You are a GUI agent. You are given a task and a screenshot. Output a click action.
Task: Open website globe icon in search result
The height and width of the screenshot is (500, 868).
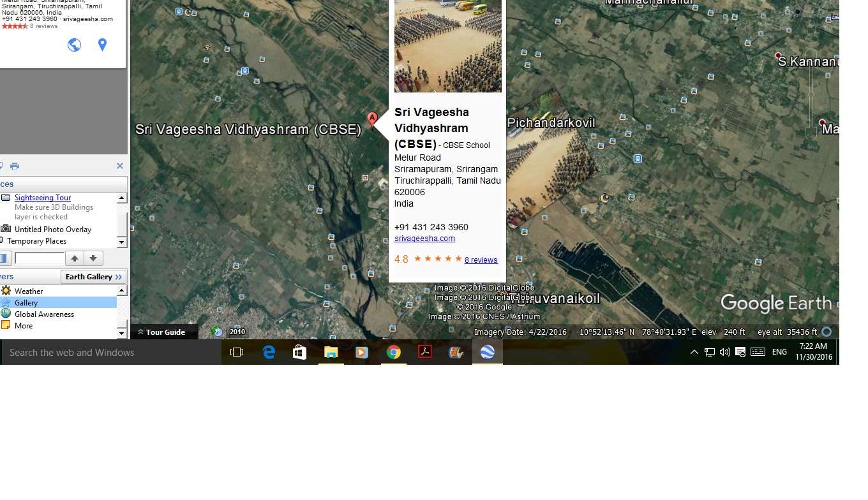74,45
